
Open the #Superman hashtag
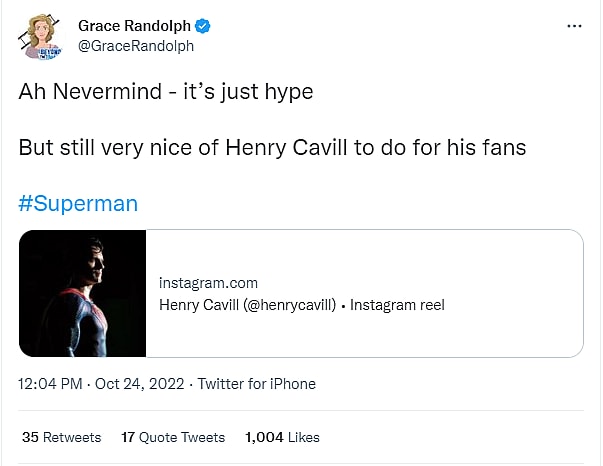78,203
